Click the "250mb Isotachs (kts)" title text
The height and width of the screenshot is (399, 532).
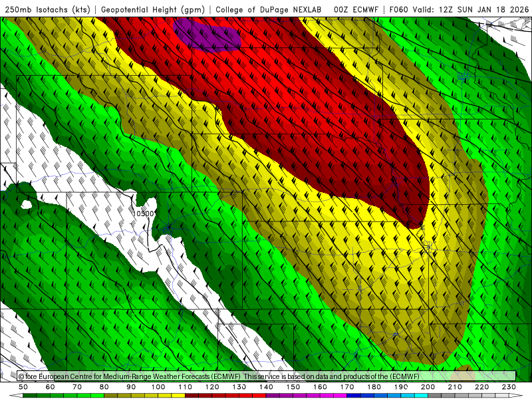(47, 9)
